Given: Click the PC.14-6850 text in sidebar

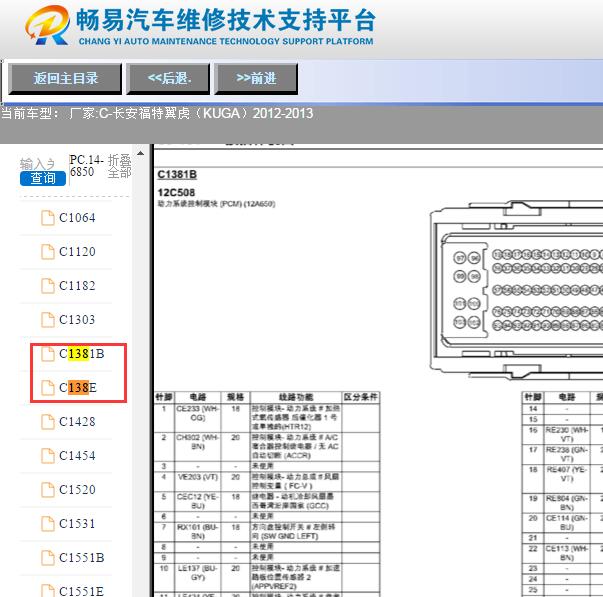Looking at the screenshot, I should pos(87,165).
